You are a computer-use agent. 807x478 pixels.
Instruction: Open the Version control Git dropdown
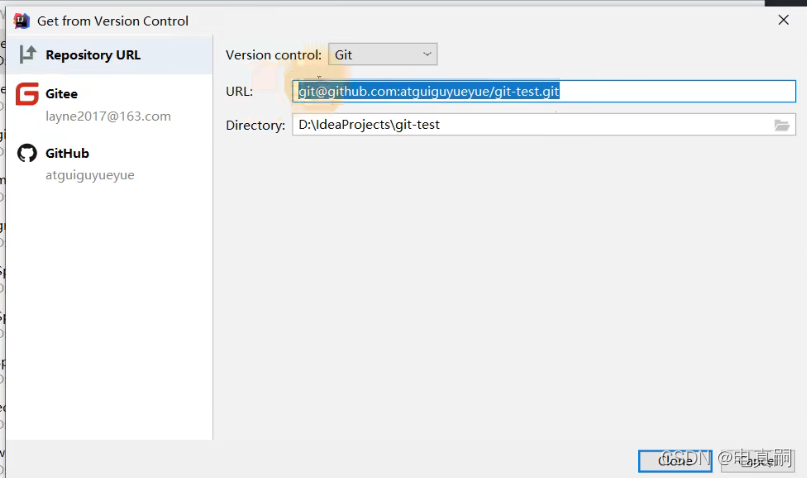383,55
